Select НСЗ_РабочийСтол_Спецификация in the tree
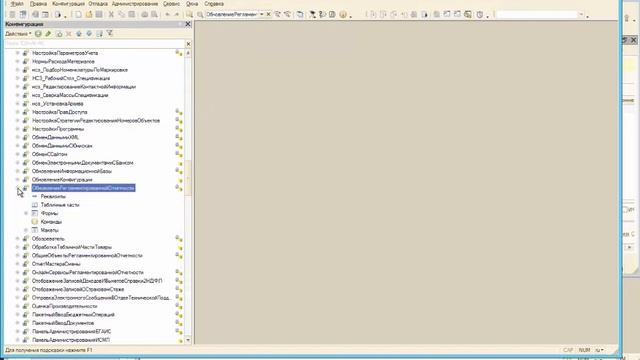 pyautogui.click(x=71, y=78)
